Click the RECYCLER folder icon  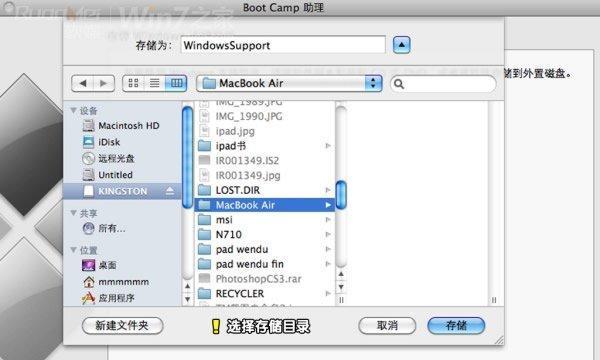204,293
